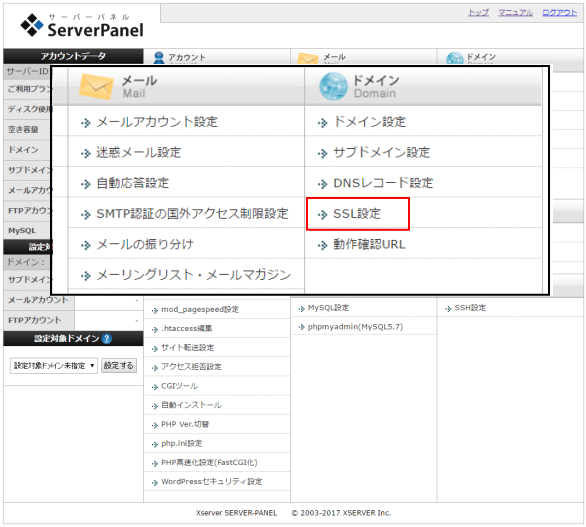Open the マニュアル link

click(x=515, y=13)
